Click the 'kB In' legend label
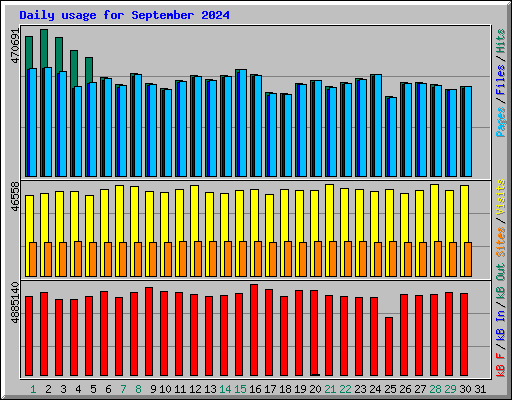The width and height of the screenshot is (512, 400). [x=500, y=327]
